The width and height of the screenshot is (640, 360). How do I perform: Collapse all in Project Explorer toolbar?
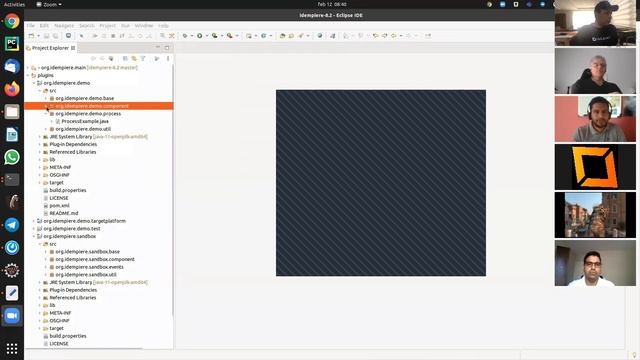point(125,59)
